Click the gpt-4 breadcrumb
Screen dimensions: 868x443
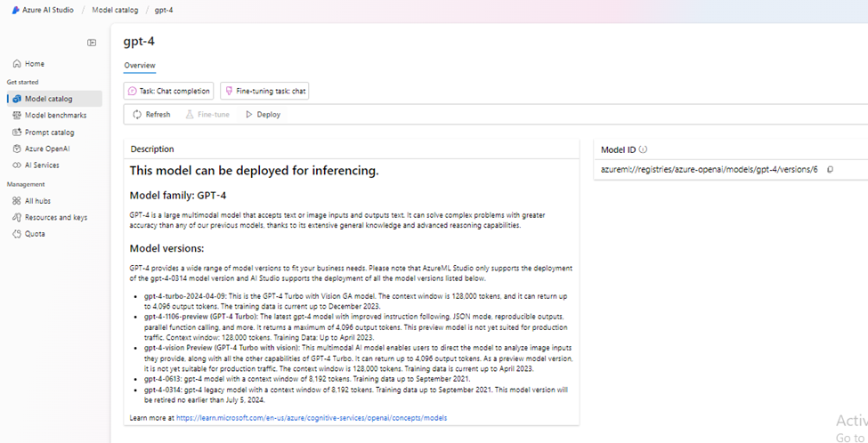[x=165, y=10]
